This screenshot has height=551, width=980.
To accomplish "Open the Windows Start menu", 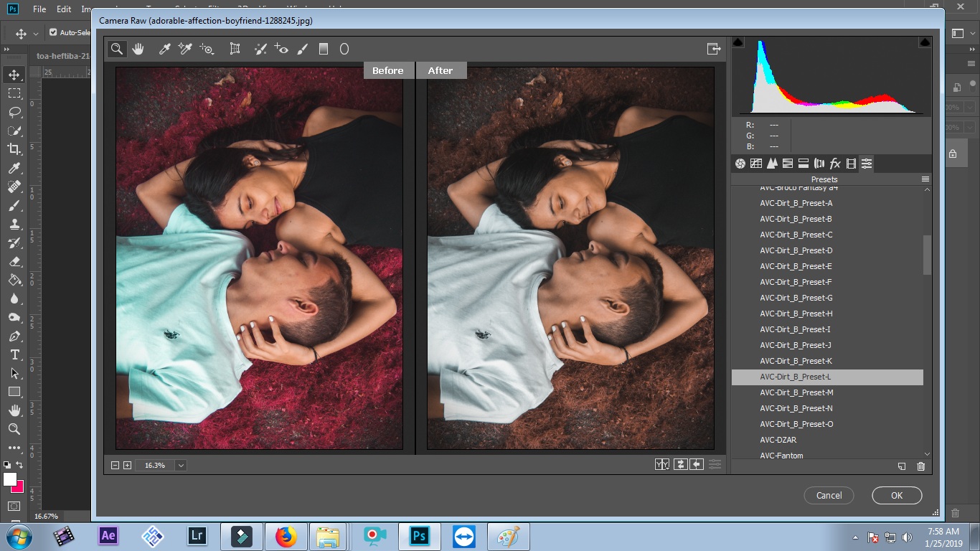I will 18,536.
